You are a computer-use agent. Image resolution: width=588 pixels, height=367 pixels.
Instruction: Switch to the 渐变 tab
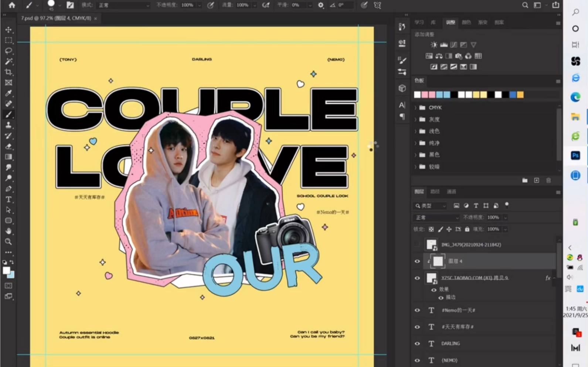[483, 23]
